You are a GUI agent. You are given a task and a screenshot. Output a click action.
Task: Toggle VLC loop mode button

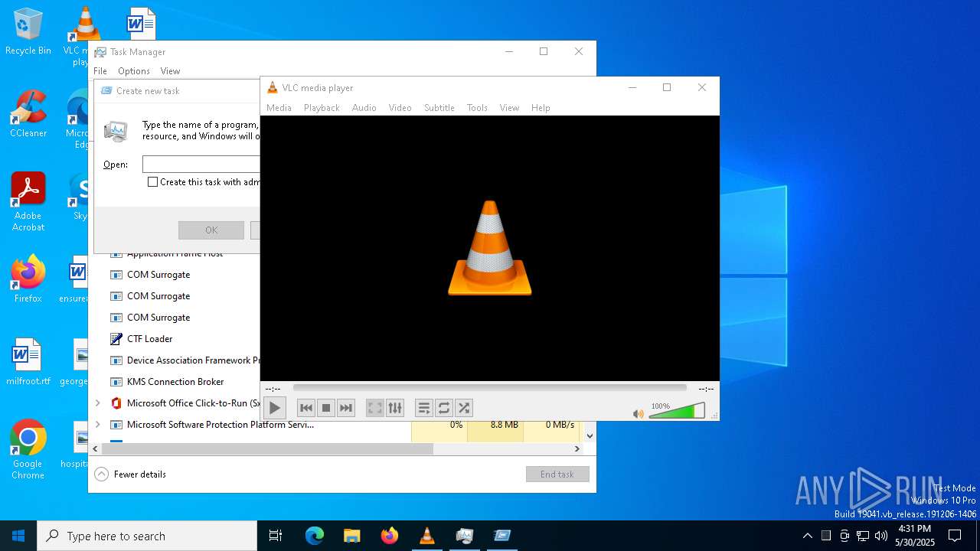coord(443,408)
